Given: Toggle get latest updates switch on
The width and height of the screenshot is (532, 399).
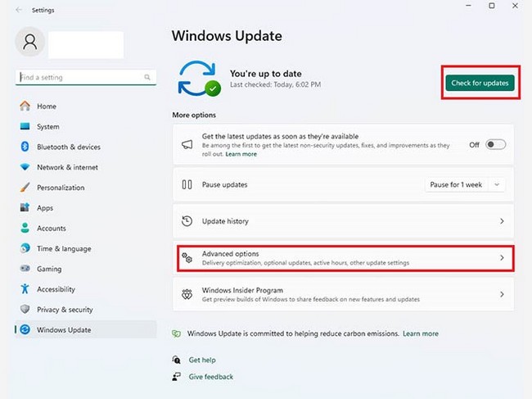Looking at the screenshot, I should click(495, 145).
